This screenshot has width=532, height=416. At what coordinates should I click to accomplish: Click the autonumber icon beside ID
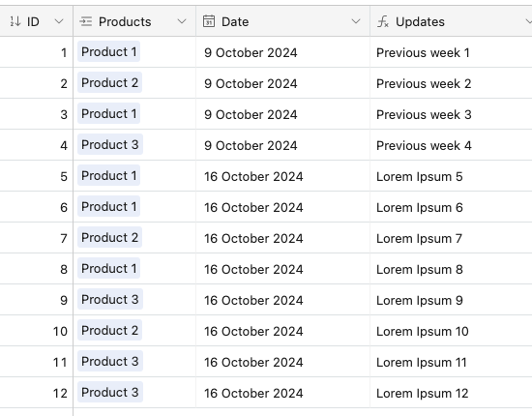click(x=15, y=21)
